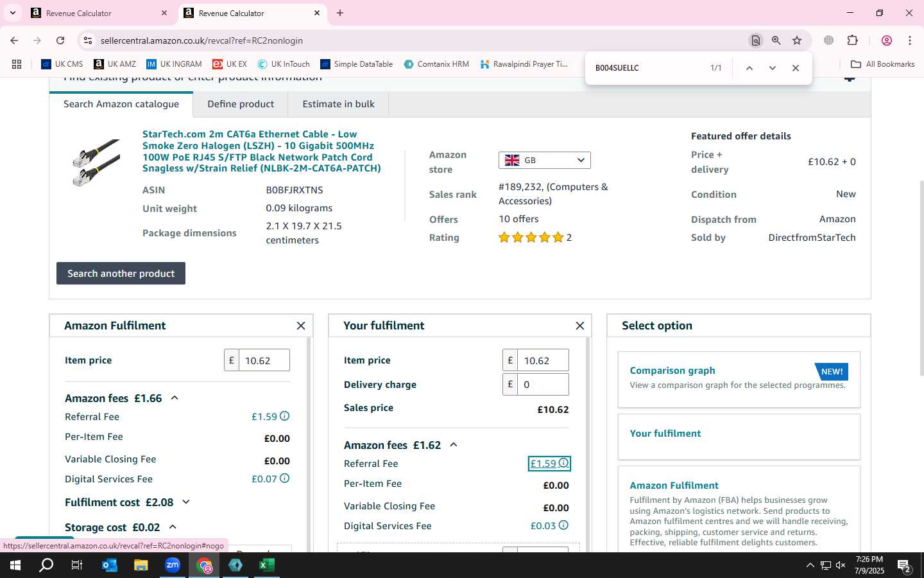Open the zoom magnifier icon in address bar
Viewport: 924px width, 578px height.
coord(776,40)
